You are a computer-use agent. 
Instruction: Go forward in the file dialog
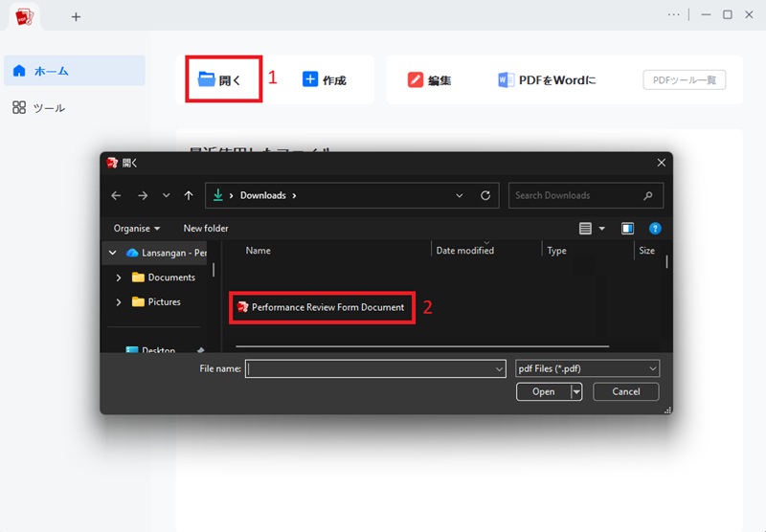click(143, 196)
